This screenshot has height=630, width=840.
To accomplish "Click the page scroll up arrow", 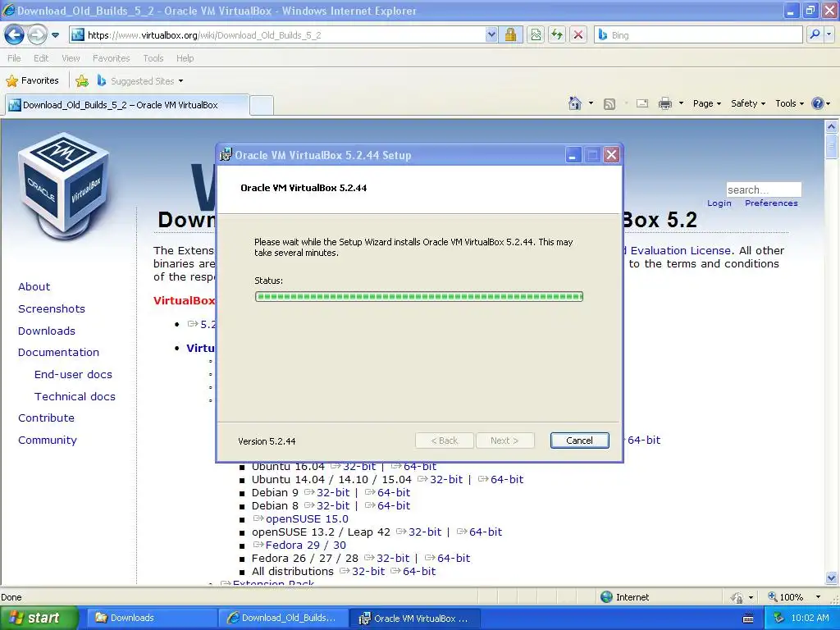I will click(831, 126).
